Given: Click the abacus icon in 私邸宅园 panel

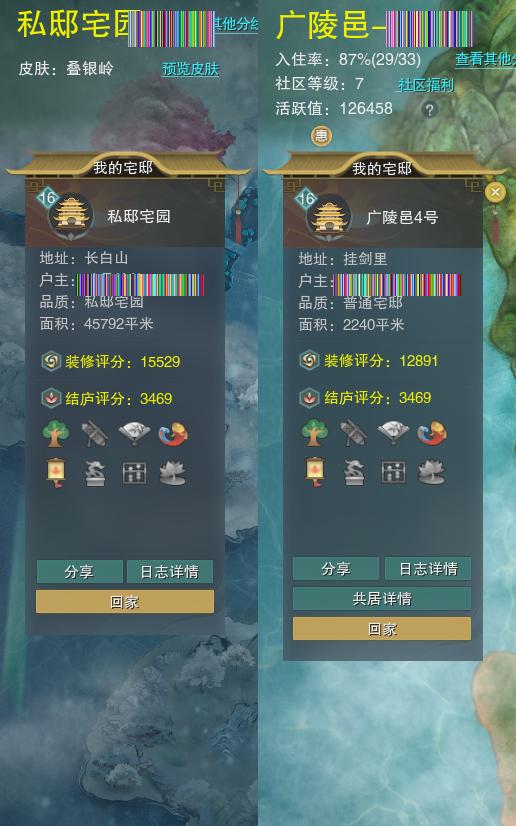Looking at the screenshot, I should tap(134, 474).
